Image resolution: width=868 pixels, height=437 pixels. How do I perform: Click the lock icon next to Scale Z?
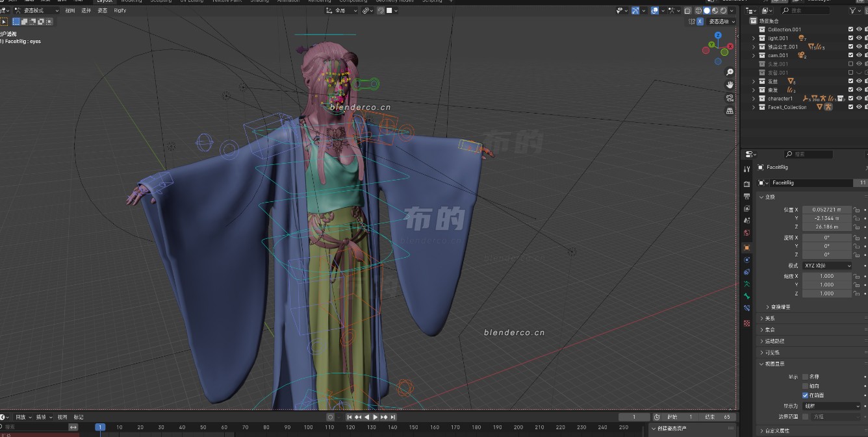857,293
